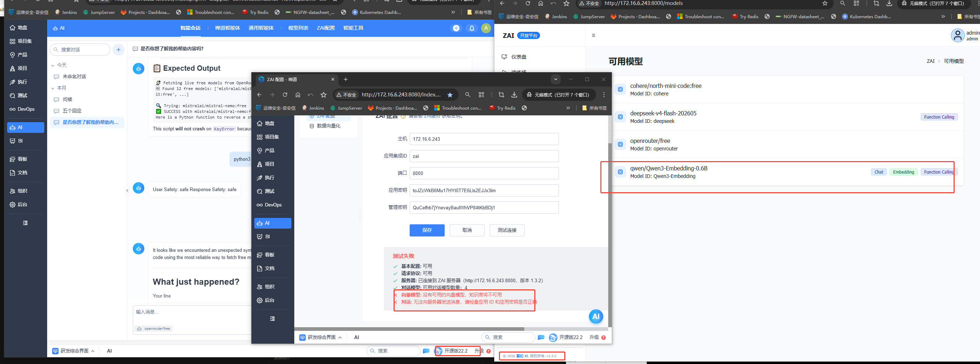Open the notification bell in blue header

472,28
